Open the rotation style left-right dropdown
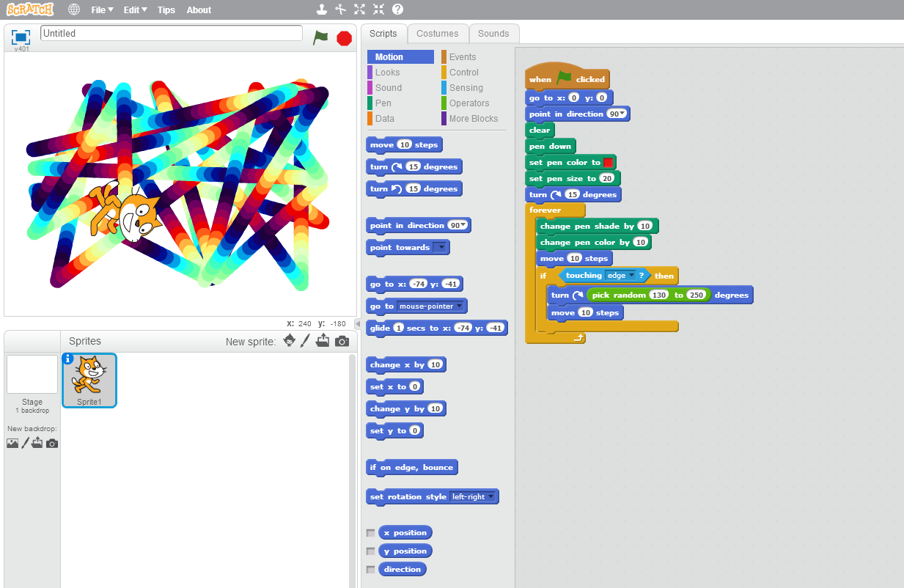The image size is (904, 588). coord(473,497)
